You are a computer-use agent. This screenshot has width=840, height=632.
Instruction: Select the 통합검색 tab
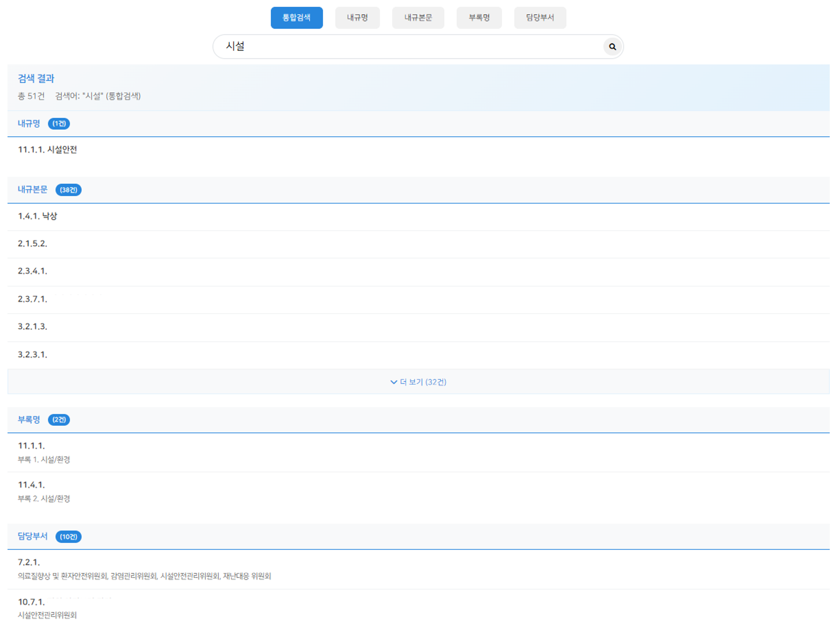tap(296, 17)
